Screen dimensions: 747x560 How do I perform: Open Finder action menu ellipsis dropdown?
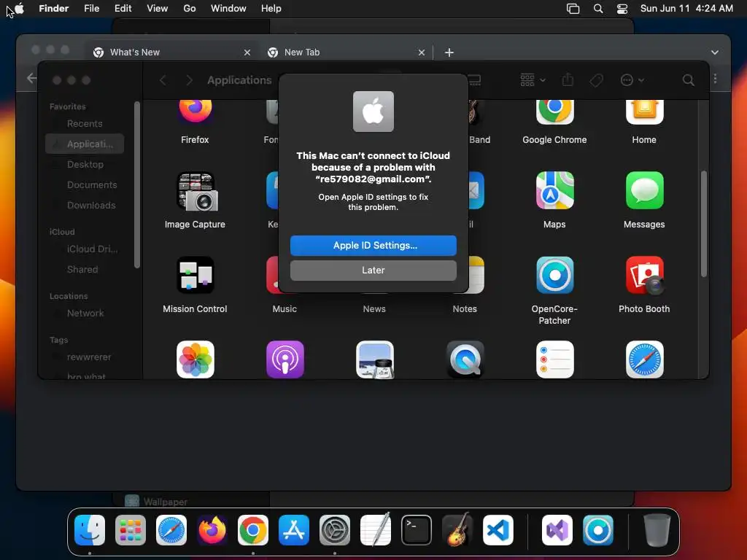pyautogui.click(x=632, y=80)
